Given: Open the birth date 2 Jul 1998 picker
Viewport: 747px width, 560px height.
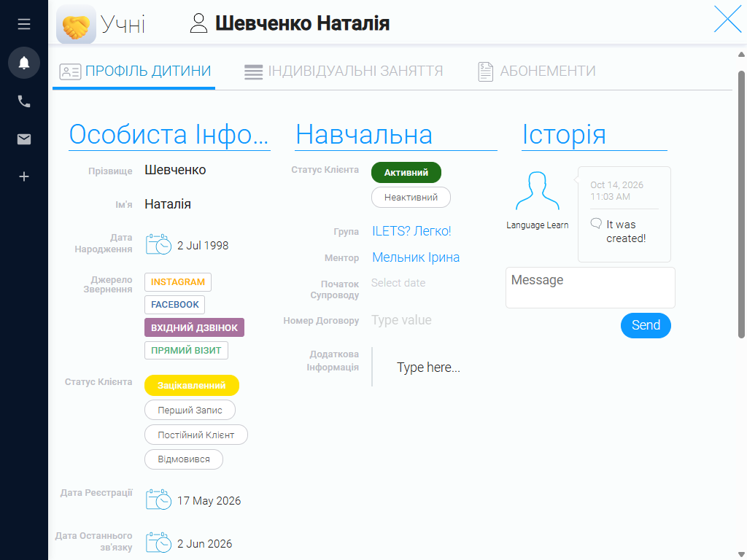Looking at the screenshot, I should [x=203, y=245].
